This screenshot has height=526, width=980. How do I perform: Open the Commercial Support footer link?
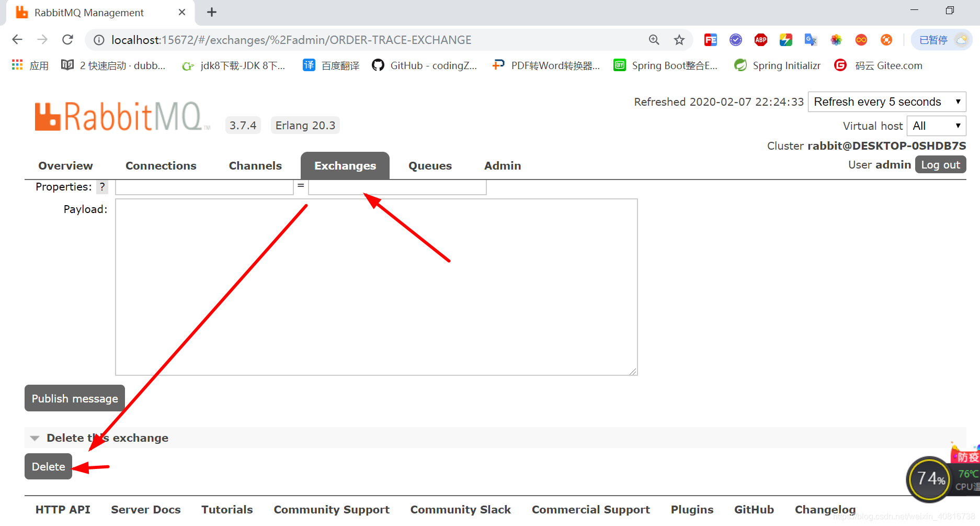coord(591,509)
